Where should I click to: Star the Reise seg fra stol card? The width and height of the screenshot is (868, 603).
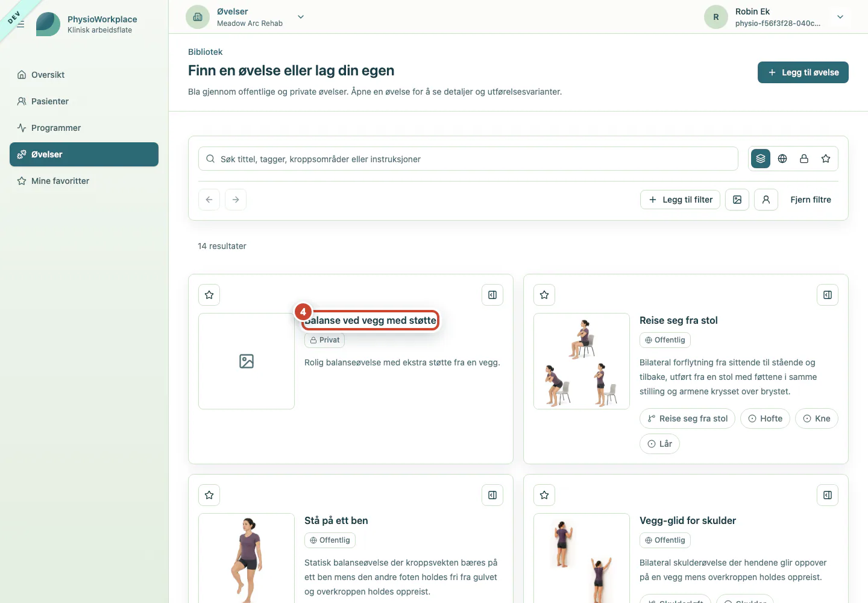[x=544, y=295]
